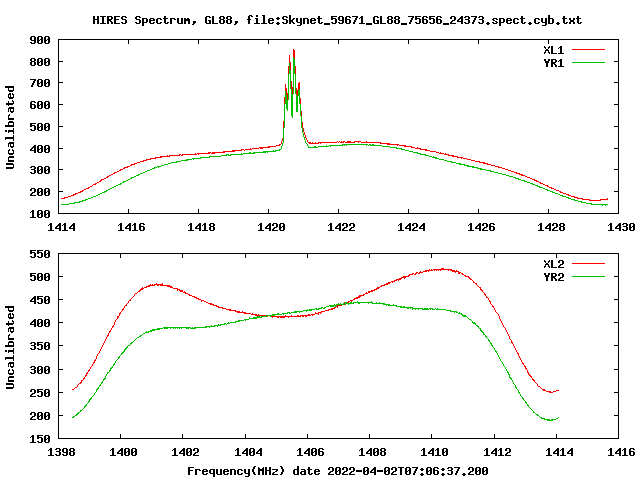Click the 1420 x-axis tick label

(271, 227)
